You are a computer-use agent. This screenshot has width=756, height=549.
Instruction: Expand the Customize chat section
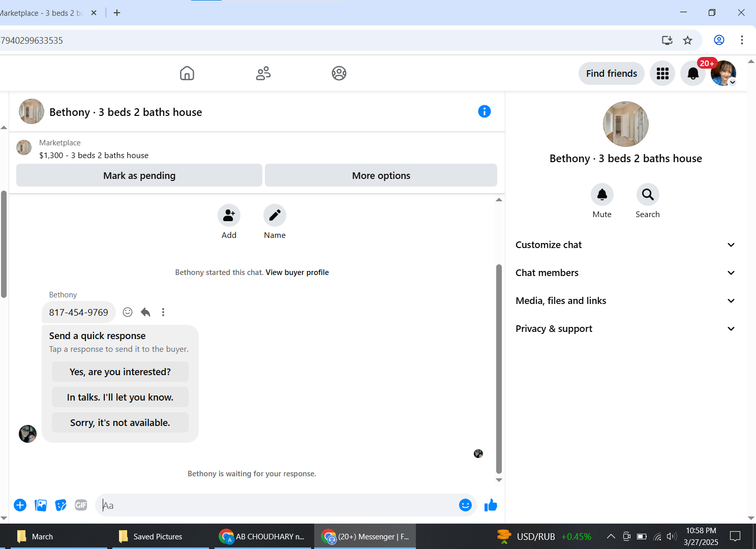[x=625, y=245]
